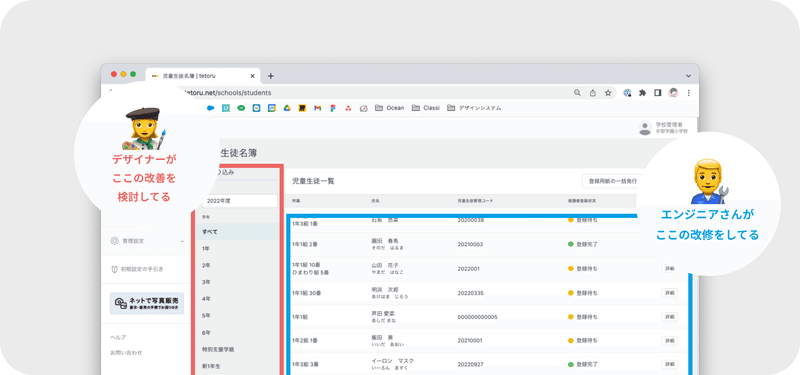Open 詳細 for student code 2022001

point(669,268)
